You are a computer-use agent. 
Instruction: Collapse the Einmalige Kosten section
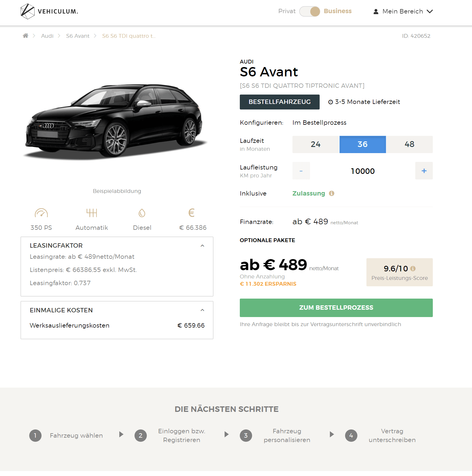click(202, 310)
